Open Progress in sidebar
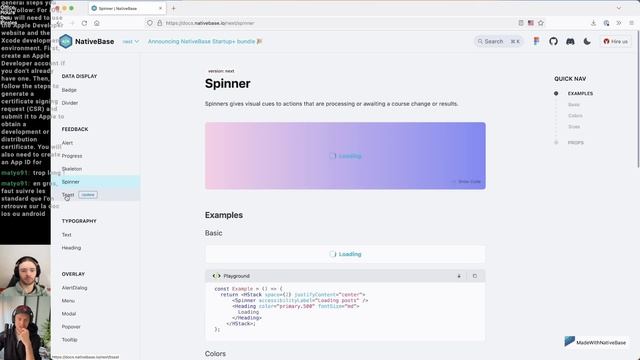 click(72, 156)
